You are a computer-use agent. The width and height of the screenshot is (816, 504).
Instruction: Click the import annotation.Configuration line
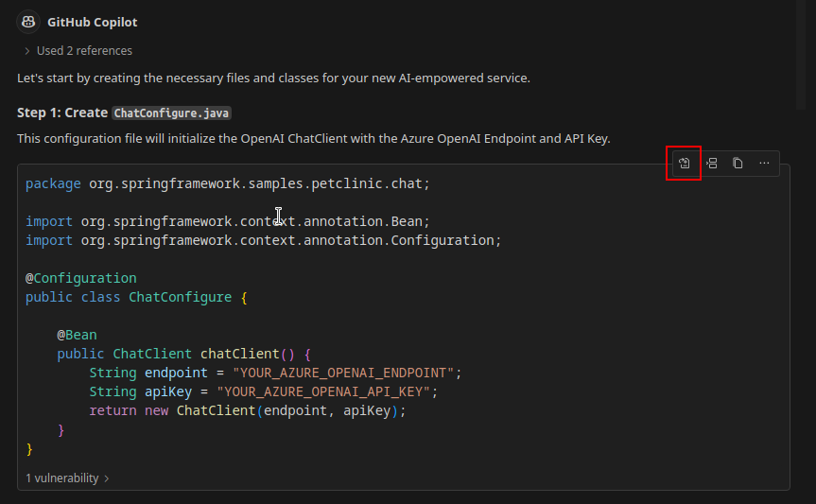pos(263,240)
